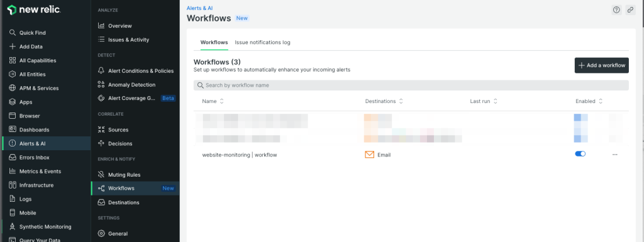Screen dimensions: 644x242
Task: Select the Workflows tab
Action: pos(214,42)
